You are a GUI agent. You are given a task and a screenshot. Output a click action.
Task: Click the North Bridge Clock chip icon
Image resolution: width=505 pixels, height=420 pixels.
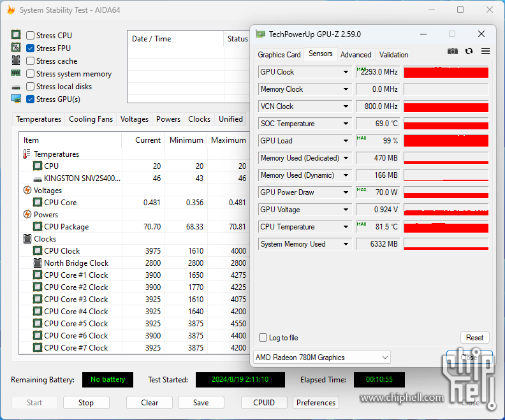(x=38, y=263)
